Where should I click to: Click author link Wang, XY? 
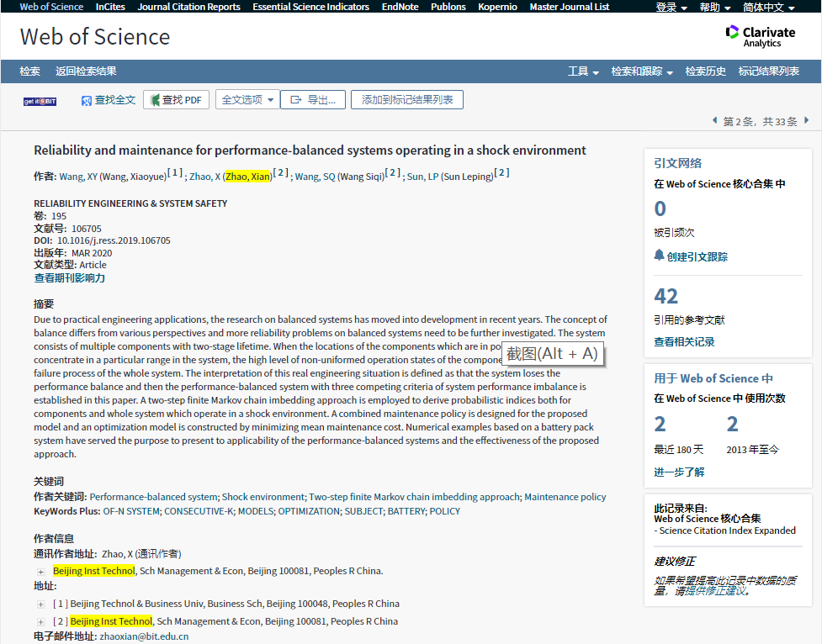[x=78, y=177]
